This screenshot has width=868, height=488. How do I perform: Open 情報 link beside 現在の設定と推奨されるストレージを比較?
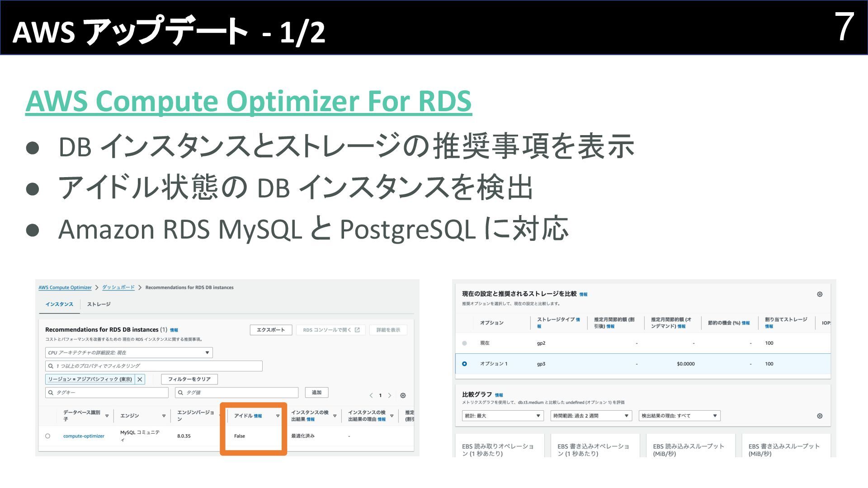click(x=584, y=295)
